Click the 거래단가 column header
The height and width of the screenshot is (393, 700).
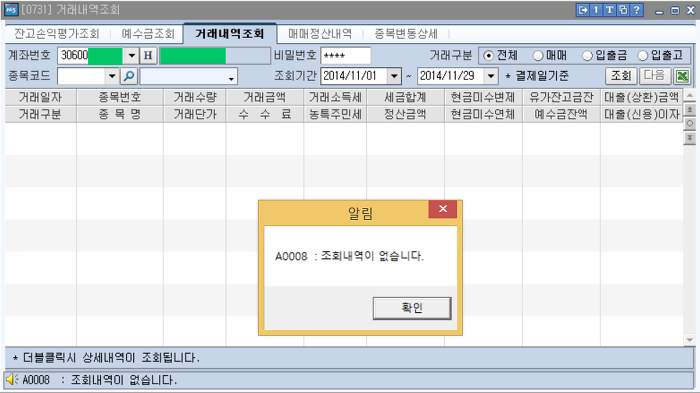click(195, 114)
